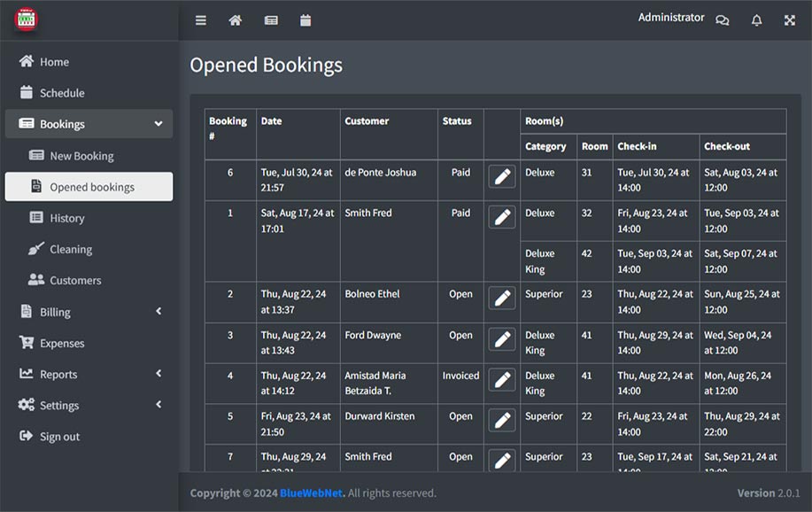Click the red hotel app logo
This screenshot has height=512, width=812.
pyautogui.click(x=26, y=19)
